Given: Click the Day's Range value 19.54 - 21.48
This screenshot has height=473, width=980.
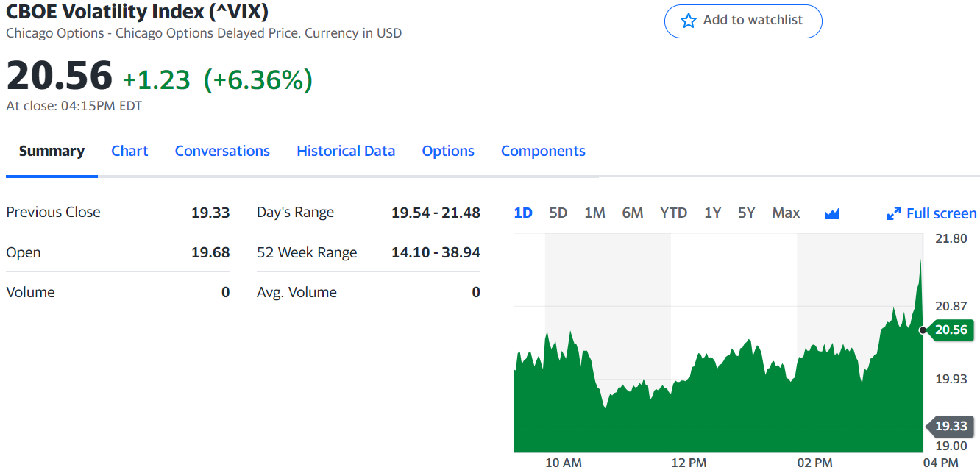Looking at the screenshot, I should pyautogui.click(x=436, y=213).
